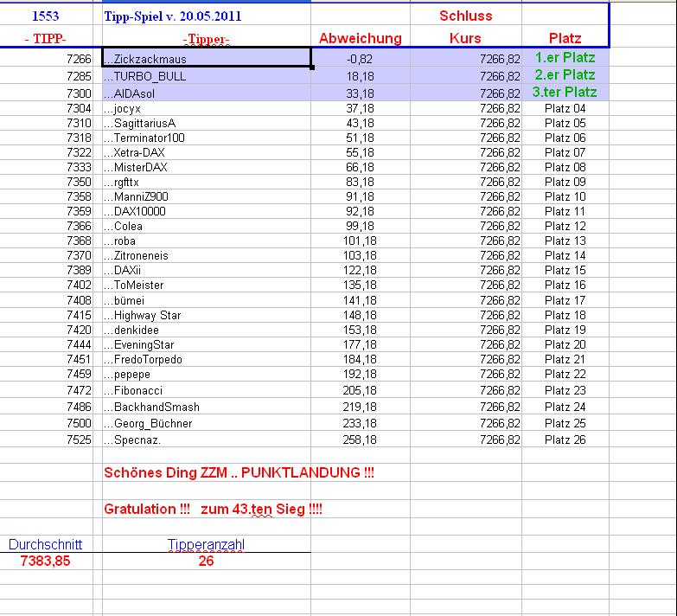Select the Platz 13 cell
Screen dimensions: 677x616
click(565, 241)
